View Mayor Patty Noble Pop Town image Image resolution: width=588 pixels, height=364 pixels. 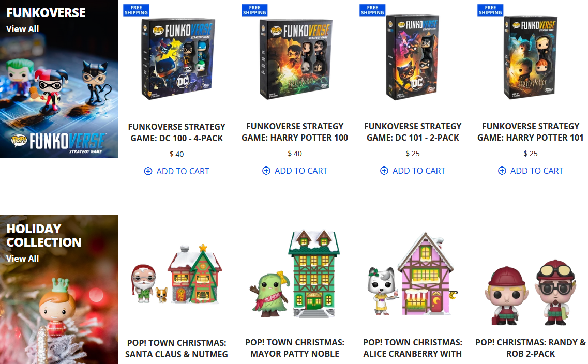(294, 275)
